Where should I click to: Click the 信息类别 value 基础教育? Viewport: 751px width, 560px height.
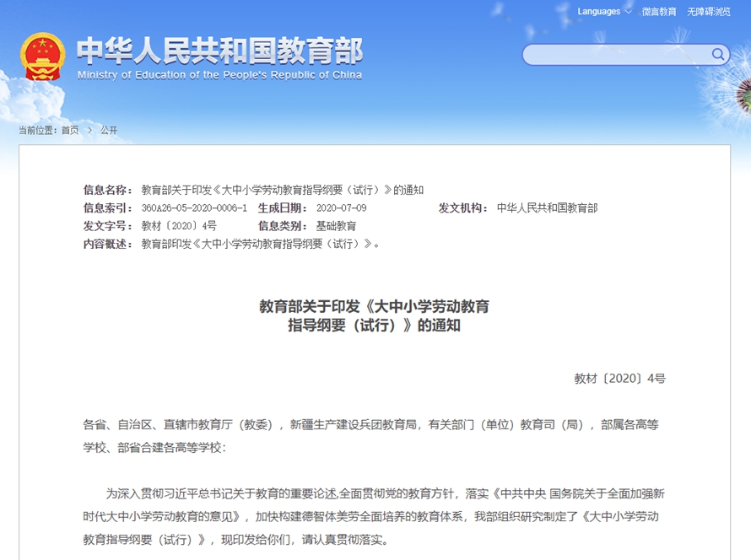[336, 226]
